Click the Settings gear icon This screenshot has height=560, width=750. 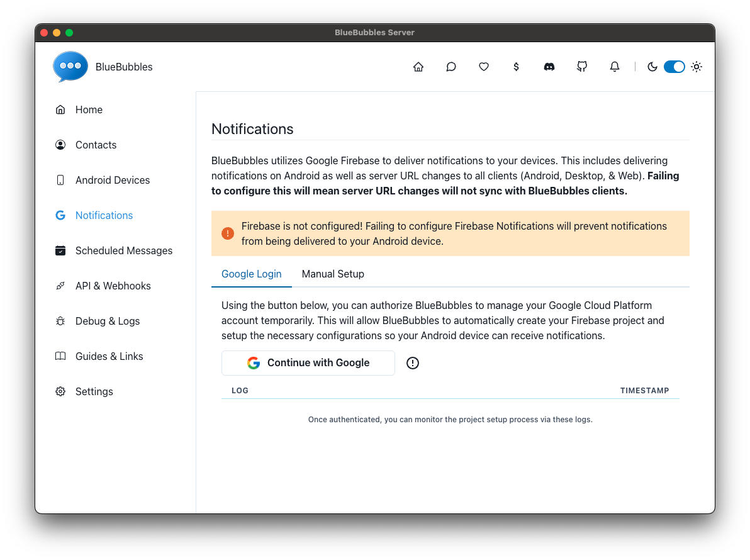coord(60,391)
